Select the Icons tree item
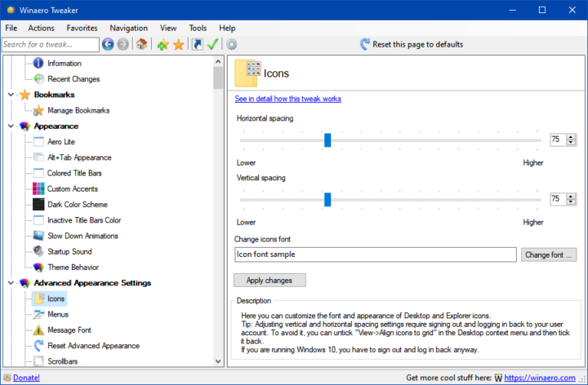 click(x=50, y=299)
